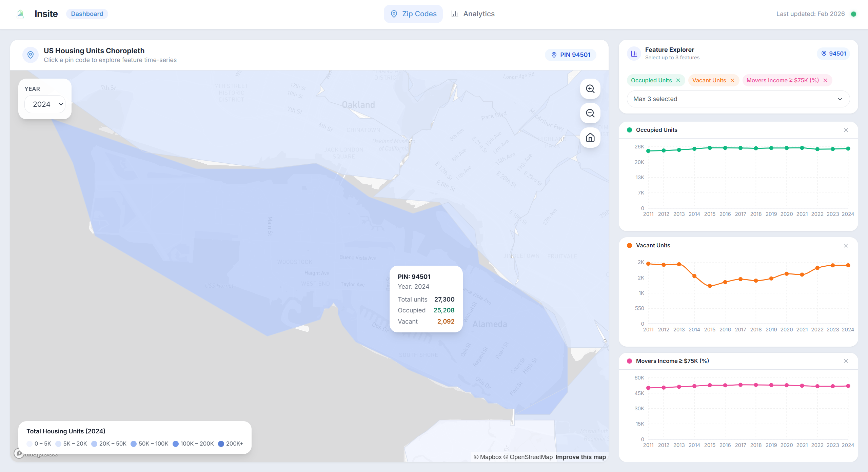Click the choropleth map pin icon
Screen dimensions: 868x472
pyautogui.click(x=31, y=55)
